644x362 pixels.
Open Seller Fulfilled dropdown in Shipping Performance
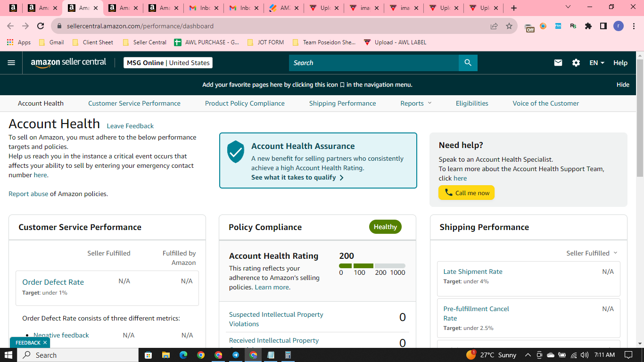[x=592, y=253]
